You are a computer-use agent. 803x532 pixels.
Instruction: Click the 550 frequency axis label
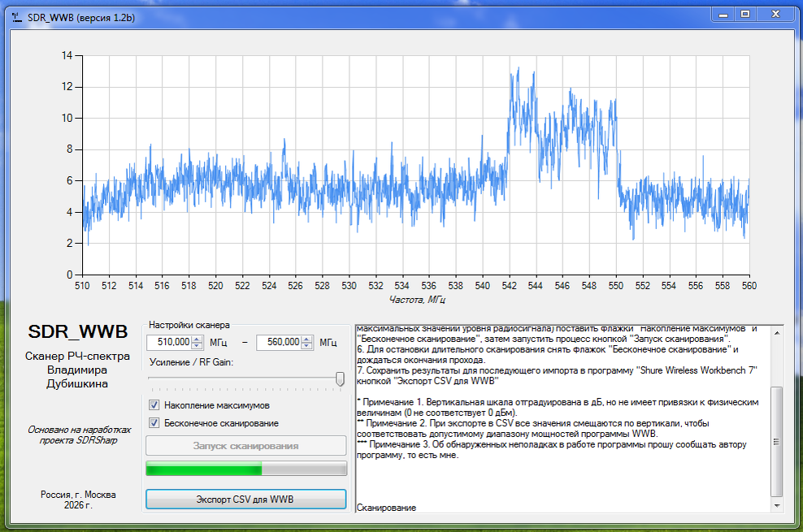[x=615, y=285]
